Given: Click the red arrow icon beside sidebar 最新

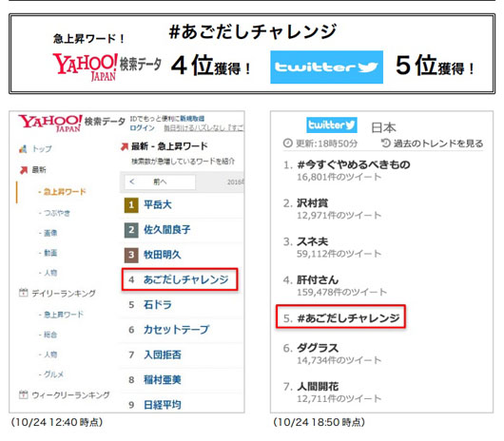Looking at the screenshot, I should [x=24, y=169].
